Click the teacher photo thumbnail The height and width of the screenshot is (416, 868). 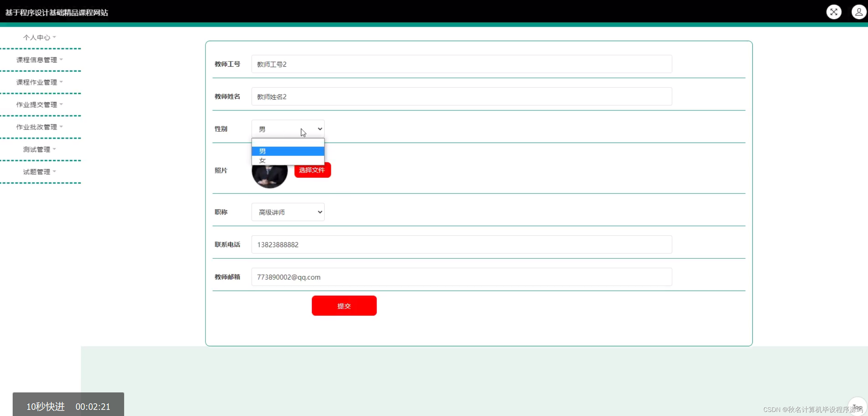[x=269, y=176]
